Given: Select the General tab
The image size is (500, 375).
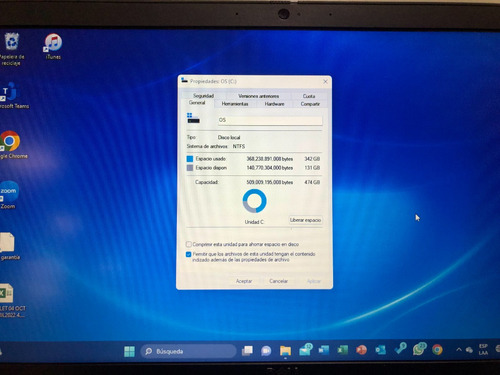Looking at the screenshot, I should pyautogui.click(x=197, y=103).
